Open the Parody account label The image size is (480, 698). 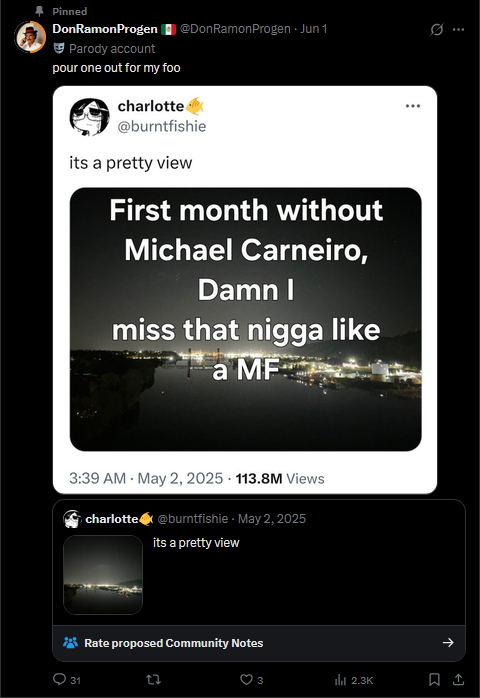(x=112, y=49)
